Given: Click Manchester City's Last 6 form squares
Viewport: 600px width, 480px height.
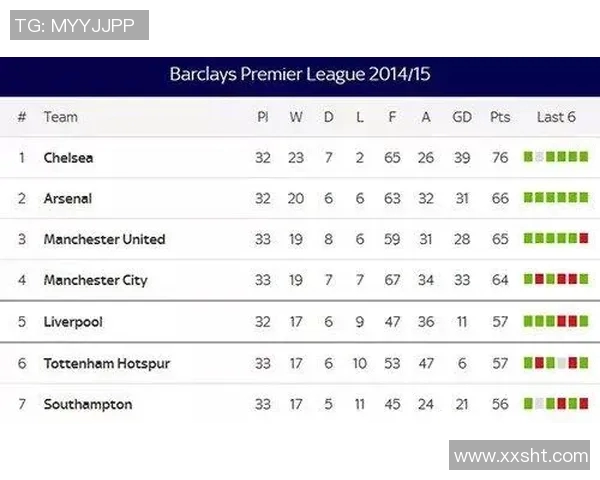Looking at the screenshot, I should [x=556, y=280].
